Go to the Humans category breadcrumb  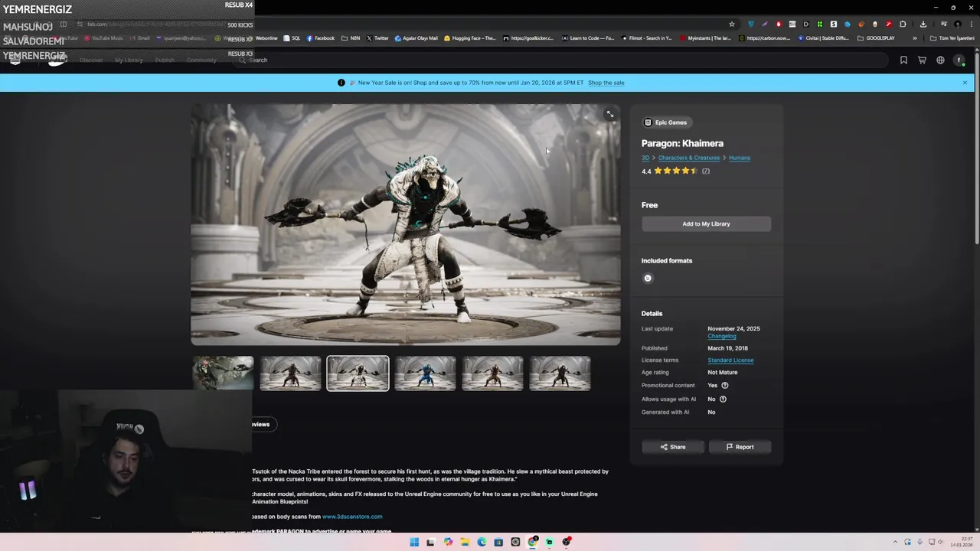[740, 158]
